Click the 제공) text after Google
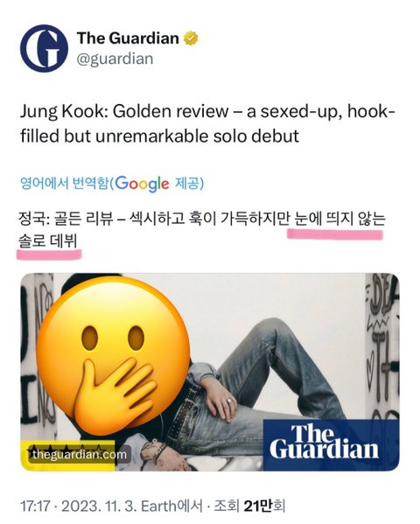This screenshot has height=524, width=420. pos(189,184)
